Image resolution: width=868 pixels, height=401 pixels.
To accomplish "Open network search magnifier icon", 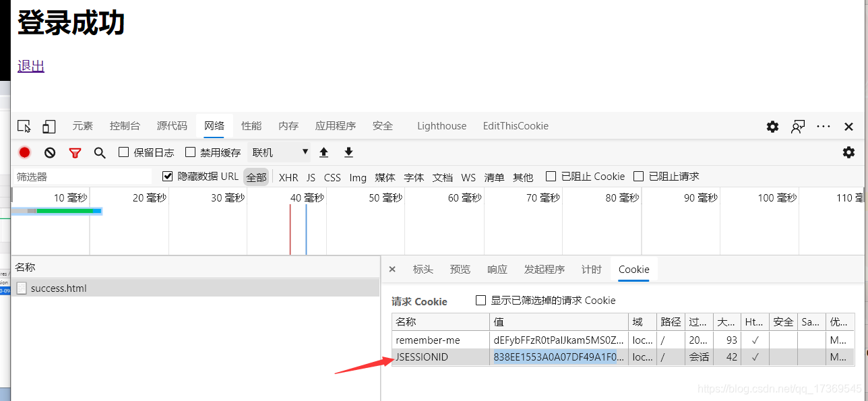I will point(100,153).
